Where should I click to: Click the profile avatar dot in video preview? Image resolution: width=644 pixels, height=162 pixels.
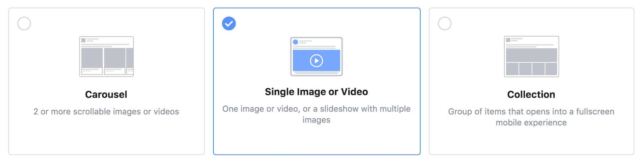[x=296, y=42]
